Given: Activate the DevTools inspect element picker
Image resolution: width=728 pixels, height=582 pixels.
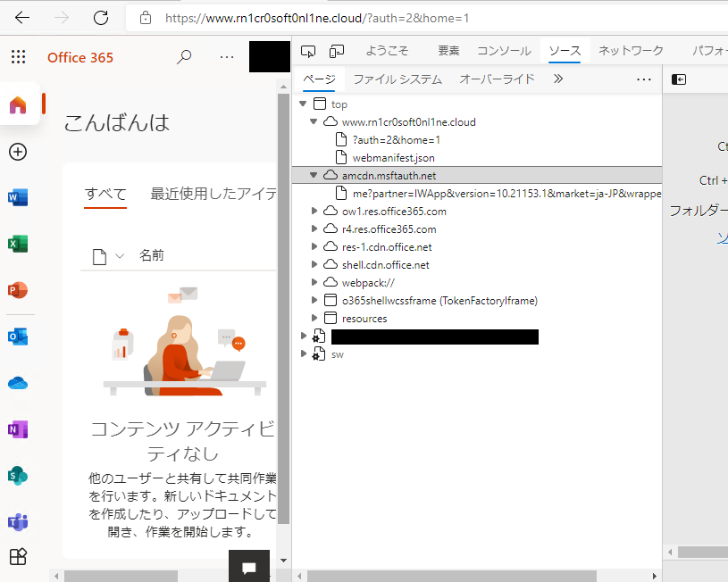Looking at the screenshot, I should coord(308,51).
